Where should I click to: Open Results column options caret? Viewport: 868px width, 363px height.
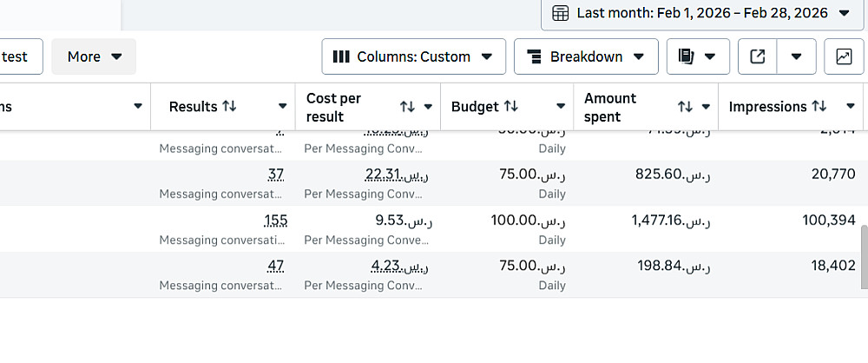point(282,107)
